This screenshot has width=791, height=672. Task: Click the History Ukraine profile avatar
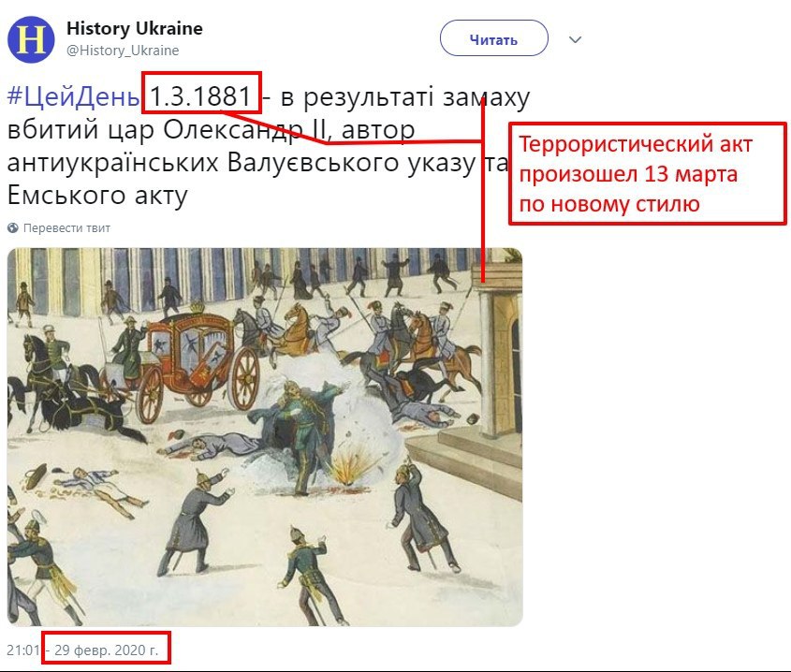point(31,39)
